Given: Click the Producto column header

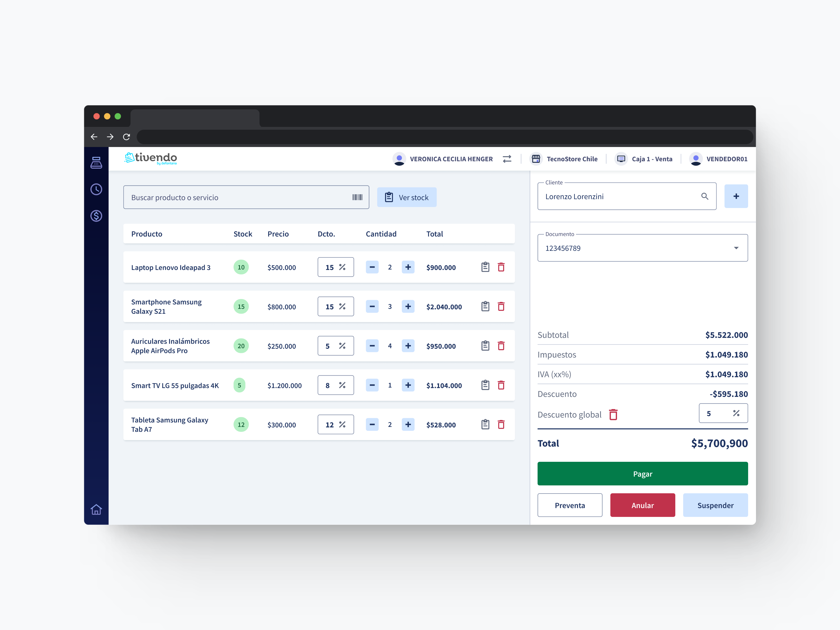Looking at the screenshot, I should (x=147, y=234).
